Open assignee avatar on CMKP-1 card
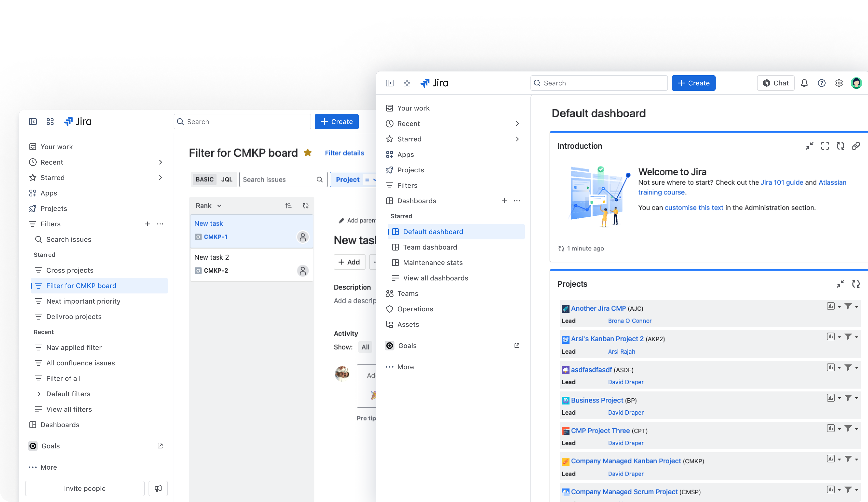The height and width of the screenshot is (502, 868). 303,237
